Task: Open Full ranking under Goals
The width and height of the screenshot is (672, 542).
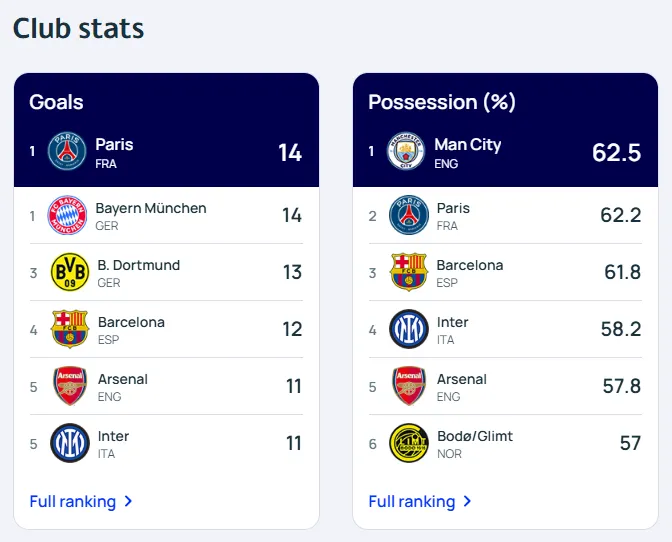Action: click(x=73, y=501)
